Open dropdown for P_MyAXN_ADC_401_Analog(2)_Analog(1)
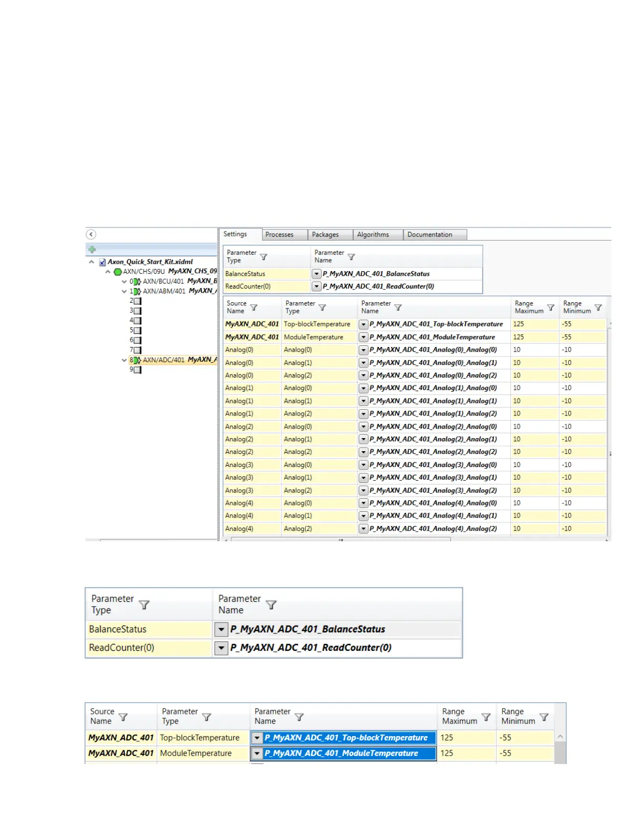This screenshot has height=834, width=644. 363,440
